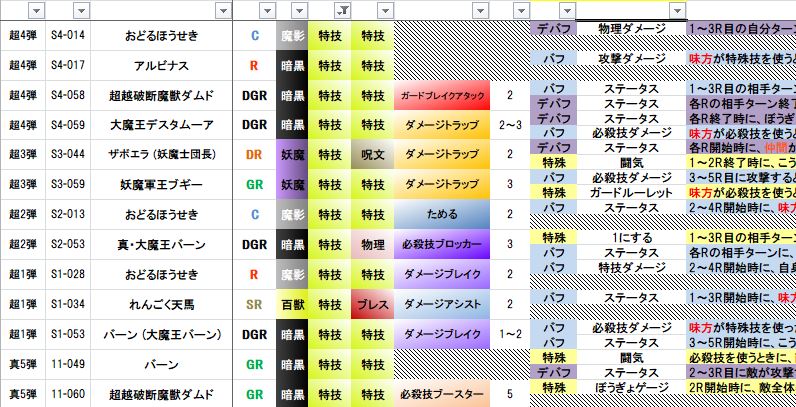Image resolution: width=796 pixels, height=407 pixels.
Task: Open the active filter button above 特技 column
Action: point(340,11)
